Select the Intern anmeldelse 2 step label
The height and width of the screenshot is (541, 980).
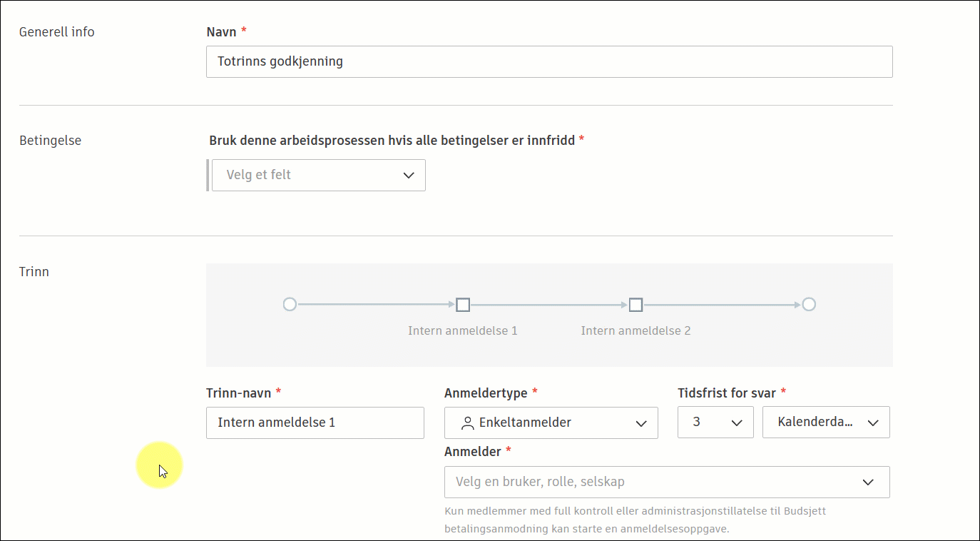click(x=636, y=330)
